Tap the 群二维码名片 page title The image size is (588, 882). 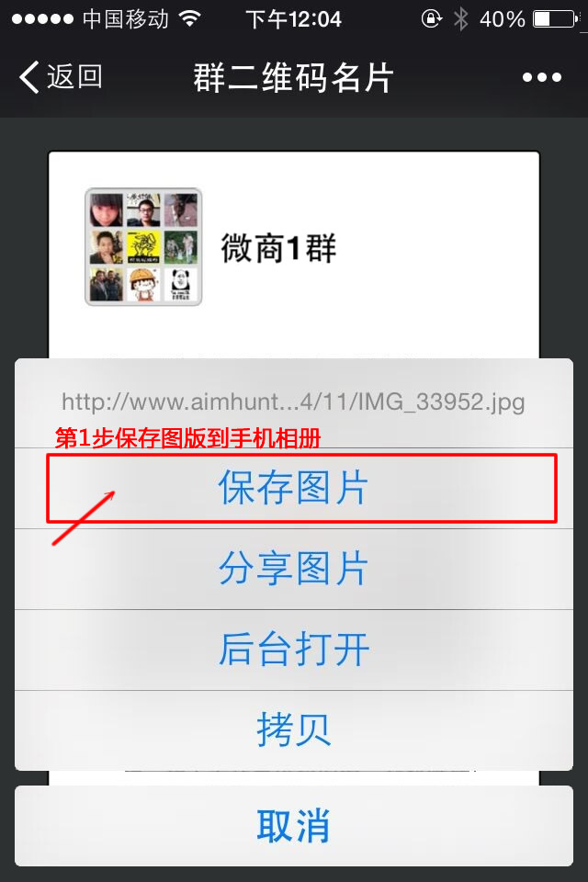(x=293, y=77)
